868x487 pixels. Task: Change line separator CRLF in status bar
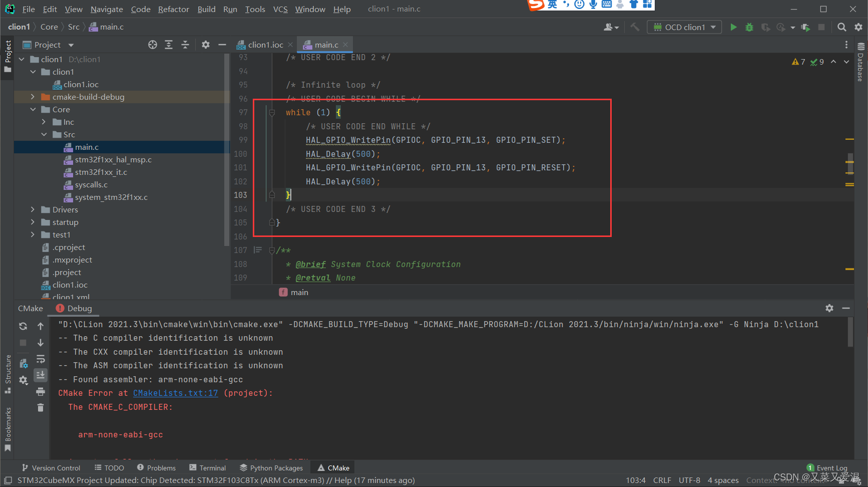point(662,480)
